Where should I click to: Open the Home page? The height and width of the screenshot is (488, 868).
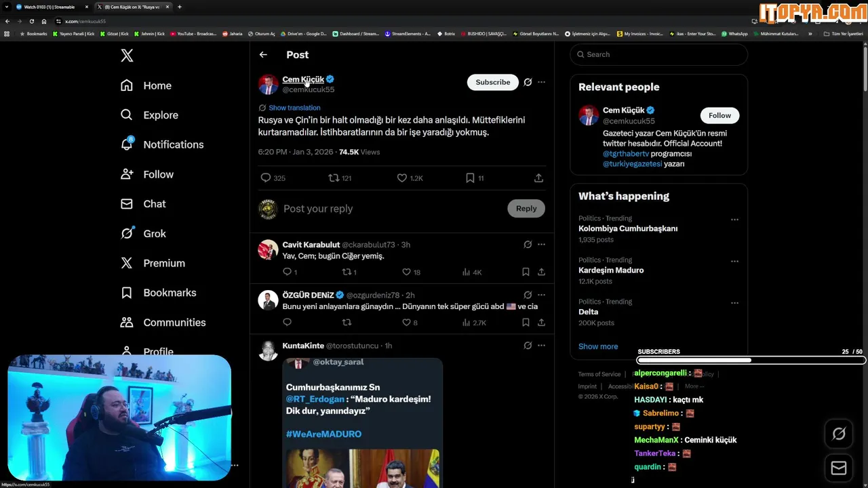[146, 85]
